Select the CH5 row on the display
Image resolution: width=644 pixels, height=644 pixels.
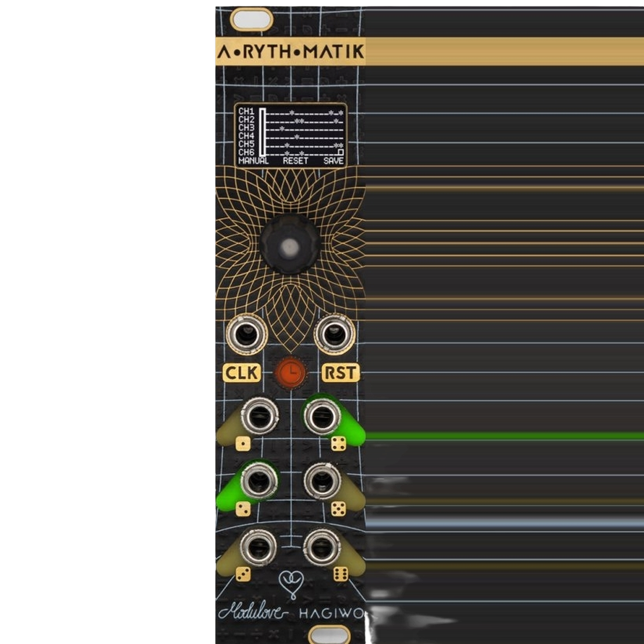291,144
